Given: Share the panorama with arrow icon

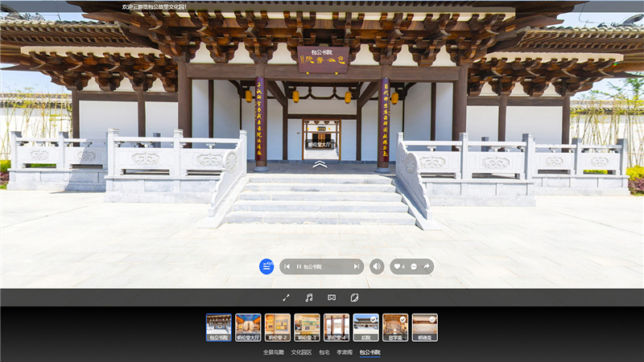Looking at the screenshot, I should pos(427,266).
